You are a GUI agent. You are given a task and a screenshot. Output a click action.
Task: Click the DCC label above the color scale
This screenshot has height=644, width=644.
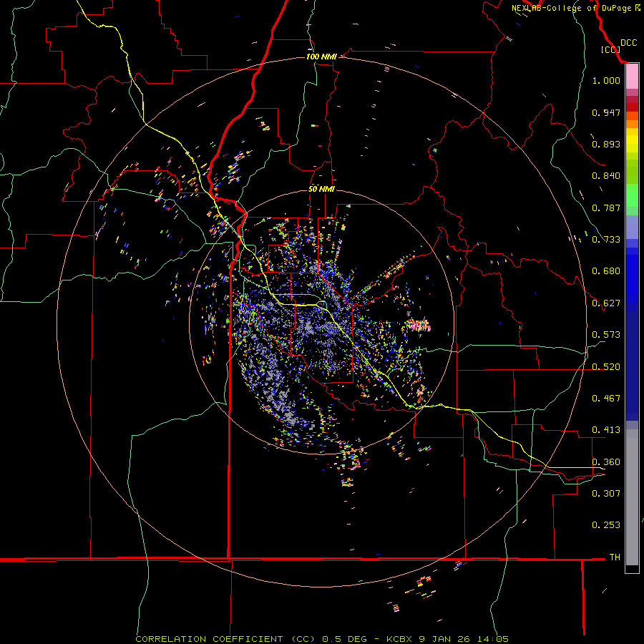[x=629, y=43]
